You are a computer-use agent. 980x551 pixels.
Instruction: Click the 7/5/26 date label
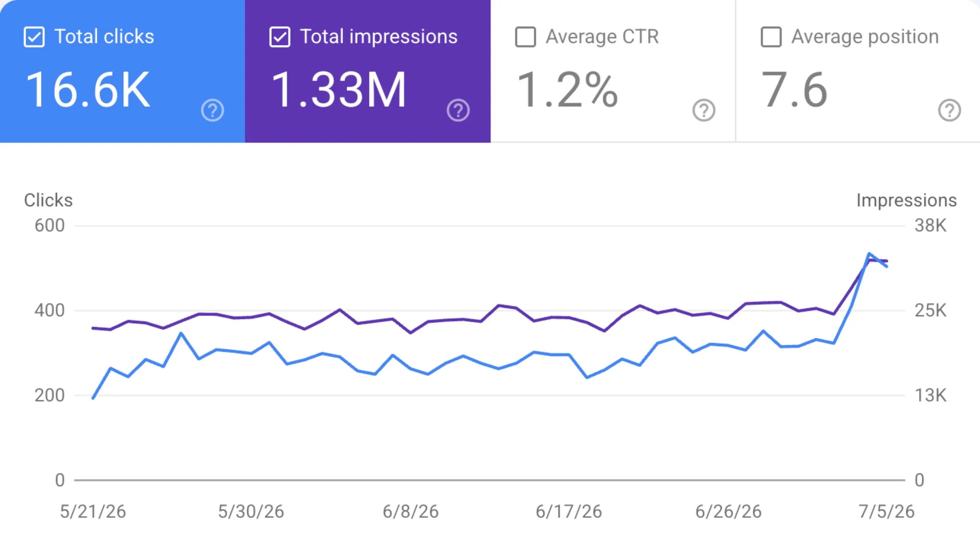887,512
